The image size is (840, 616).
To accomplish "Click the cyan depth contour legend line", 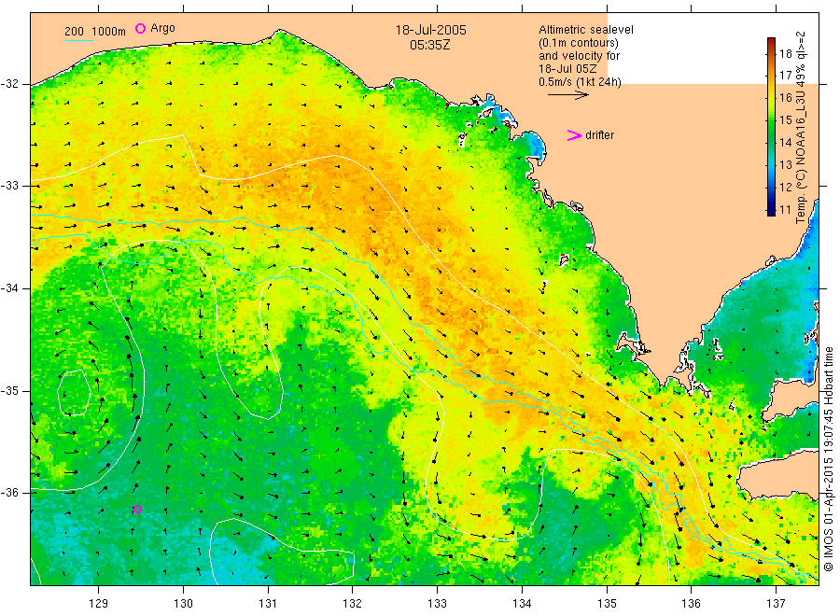I will [78, 40].
